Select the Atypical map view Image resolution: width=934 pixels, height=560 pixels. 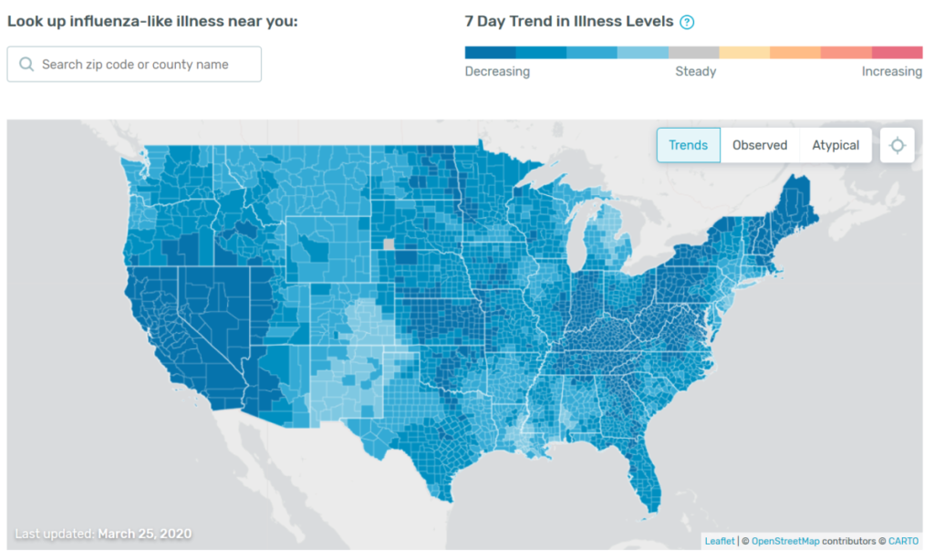pos(835,145)
